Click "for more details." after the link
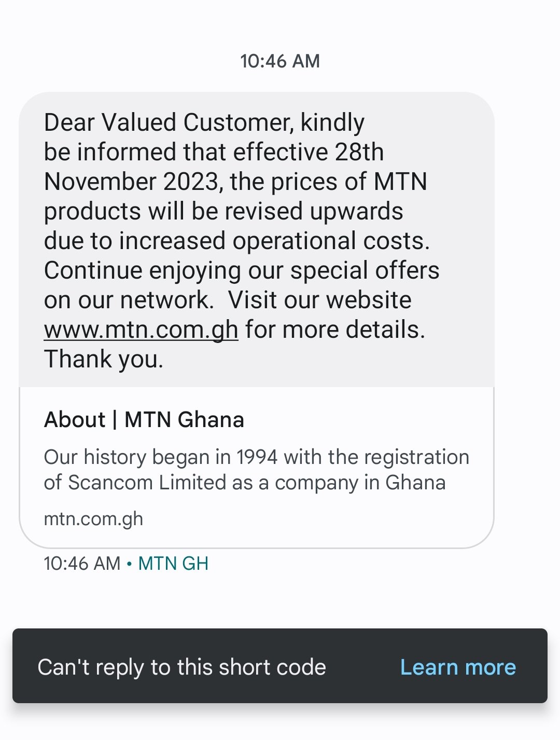This screenshot has width=560, height=740. pyautogui.click(x=335, y=330)
